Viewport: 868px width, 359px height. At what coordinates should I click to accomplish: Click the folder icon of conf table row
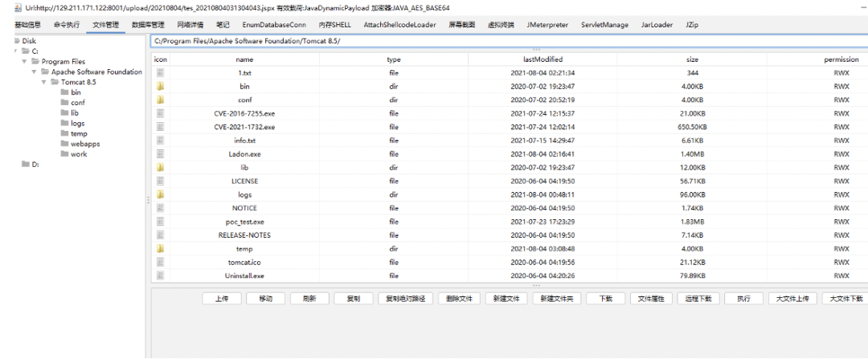pos(161,100)
